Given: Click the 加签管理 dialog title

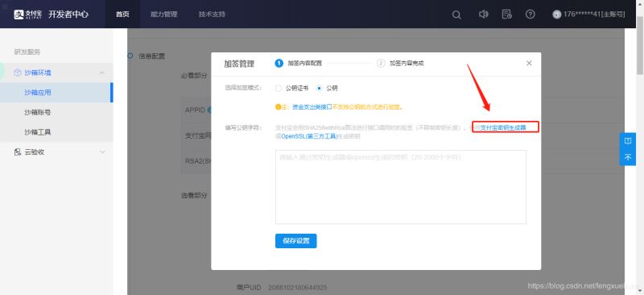Looking at the screenshot, I should coord(239,64).
